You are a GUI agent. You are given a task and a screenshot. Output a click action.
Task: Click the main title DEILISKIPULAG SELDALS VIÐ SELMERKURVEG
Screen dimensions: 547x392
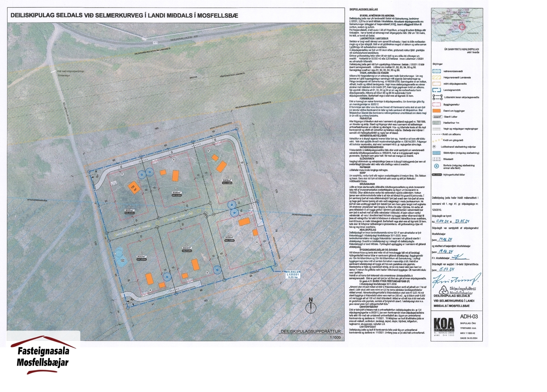(x=124, y=16)
